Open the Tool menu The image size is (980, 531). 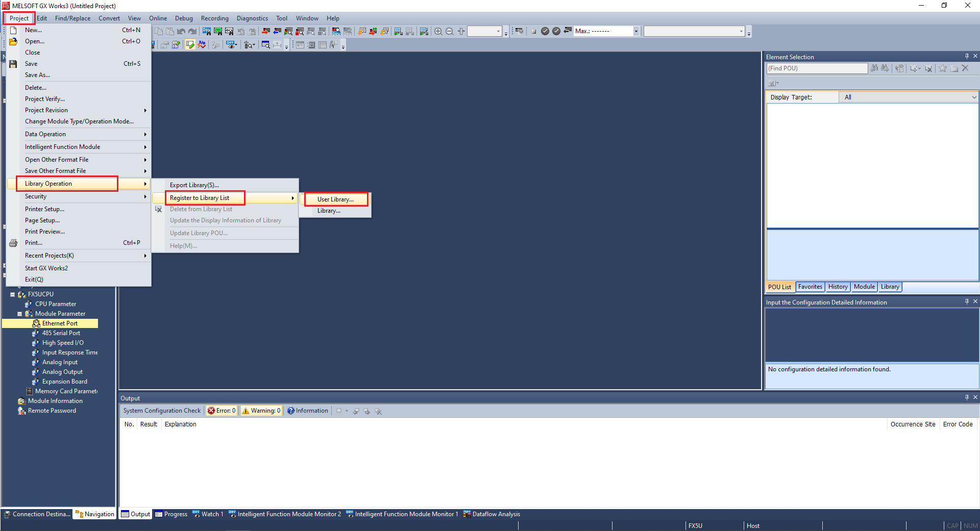tap(282, 18)
